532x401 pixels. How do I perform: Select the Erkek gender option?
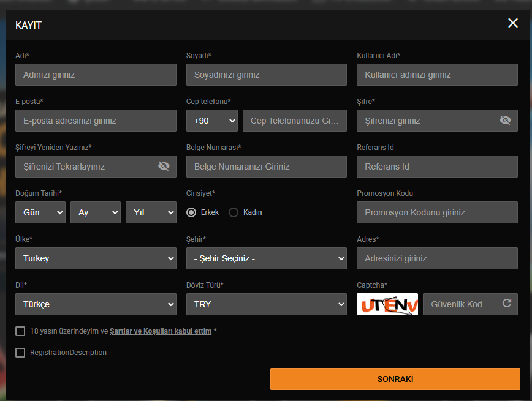(191, 212)
